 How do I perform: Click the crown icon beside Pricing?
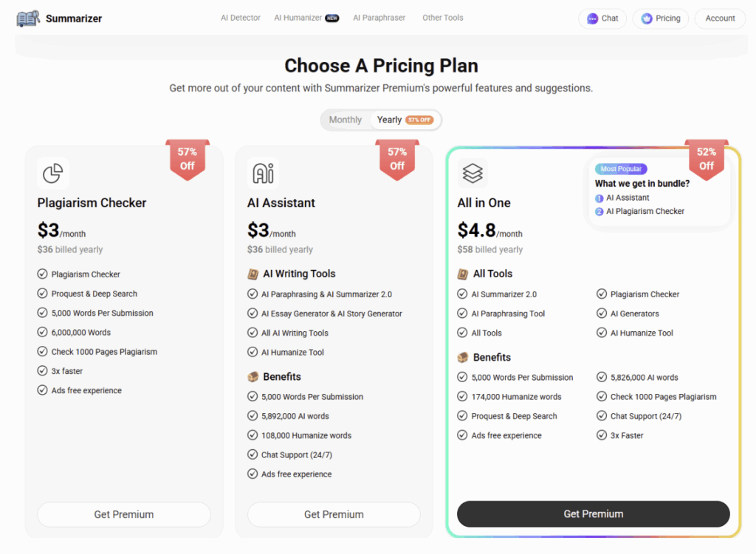click(647, 18)
